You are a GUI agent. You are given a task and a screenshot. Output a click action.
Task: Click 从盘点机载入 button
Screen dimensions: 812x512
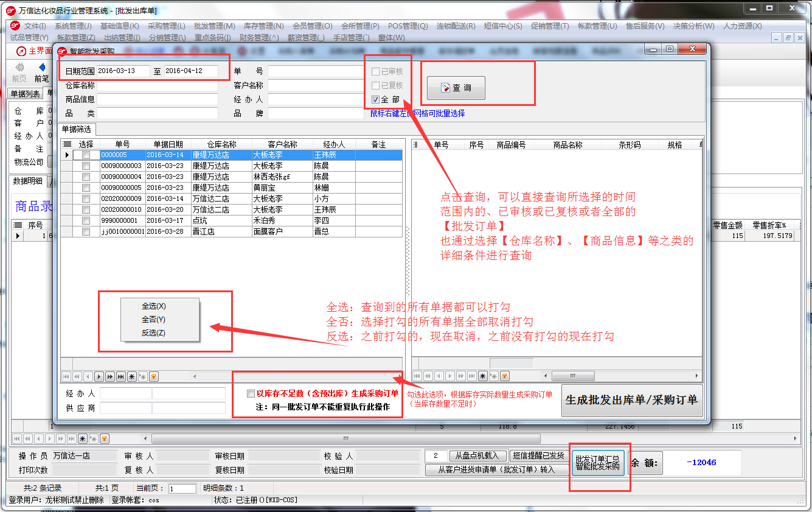pos(477,455)
